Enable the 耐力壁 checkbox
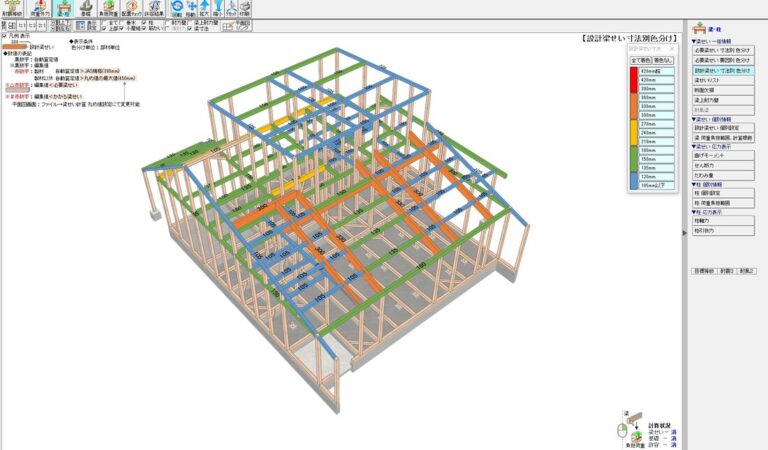Screen dimensions: 768x450 pyautogui.click(x=167, y=22)
